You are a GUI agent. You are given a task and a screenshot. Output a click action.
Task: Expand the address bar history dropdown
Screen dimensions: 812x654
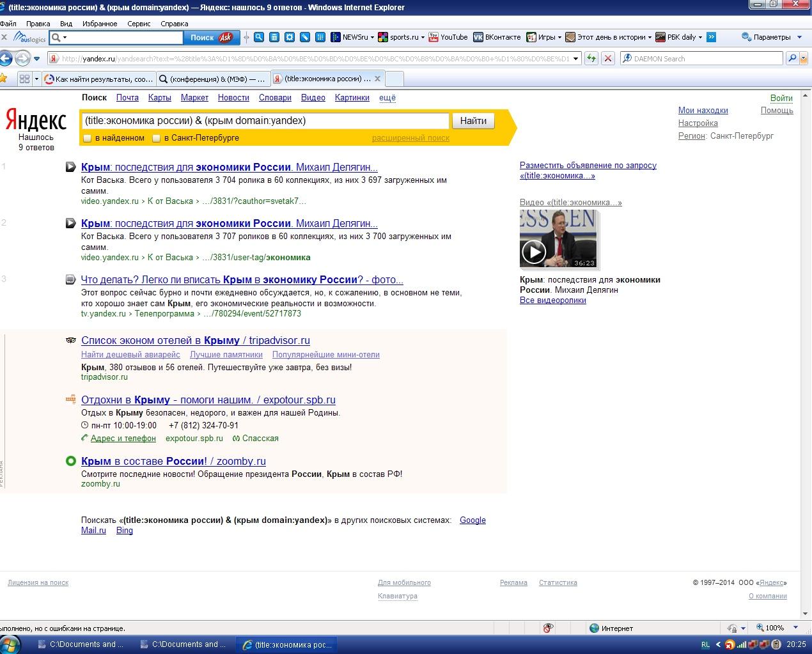[575, 59]
